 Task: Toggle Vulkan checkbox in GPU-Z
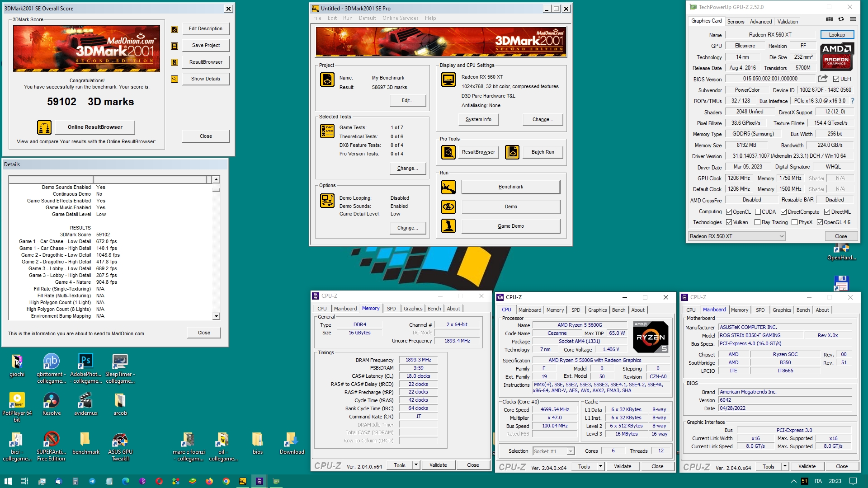click(729, 222)
